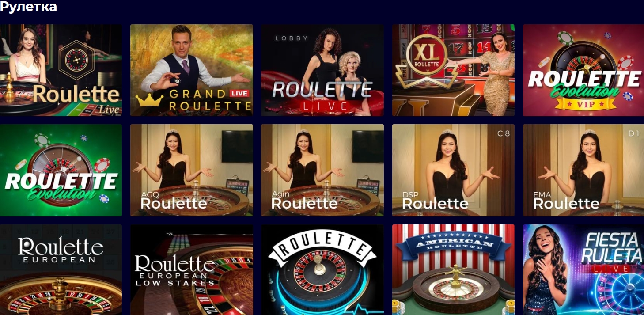Click the crown icon on Grand Roulette
Viewport: 644px width, 315px height.
149,101
